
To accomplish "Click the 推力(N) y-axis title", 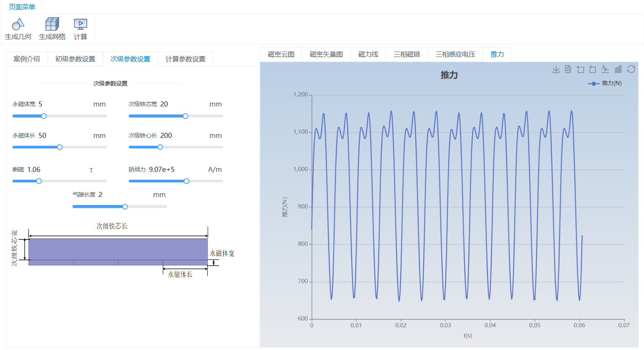I will pos(285,207).
